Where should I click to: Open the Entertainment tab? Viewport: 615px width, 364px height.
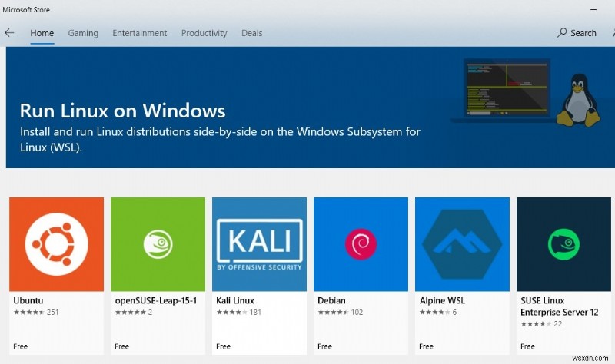140,33
